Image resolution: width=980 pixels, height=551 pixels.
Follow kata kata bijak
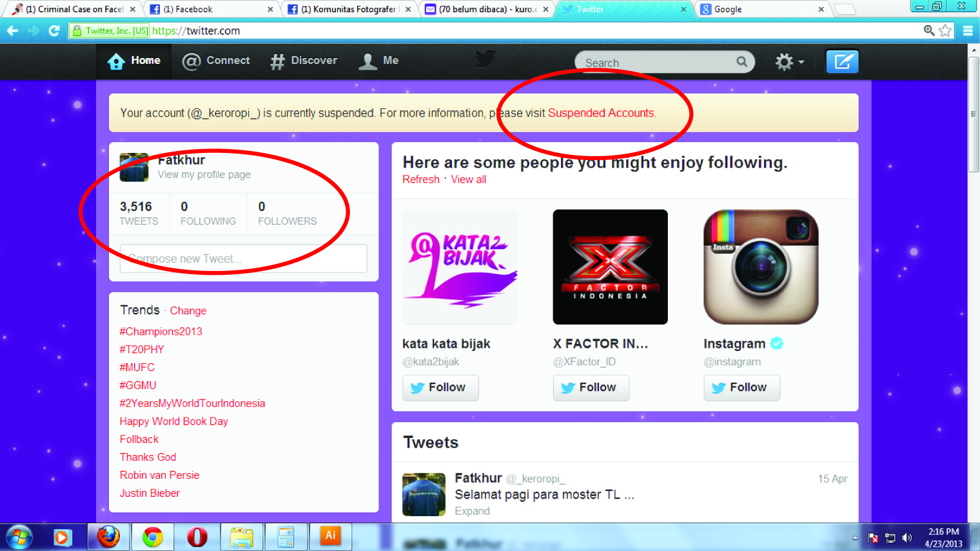440,388
